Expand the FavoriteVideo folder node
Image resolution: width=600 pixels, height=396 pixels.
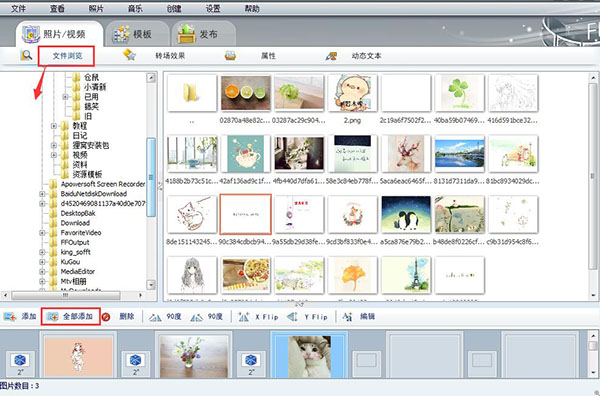42,233
